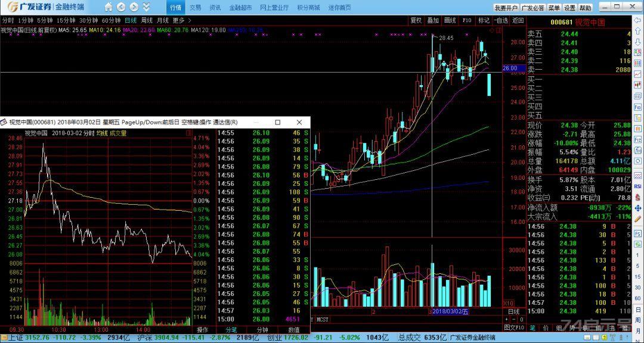Click the 广发必答 button
The height and width of the screenshot is (343, 644).
[x=533, y=8]
